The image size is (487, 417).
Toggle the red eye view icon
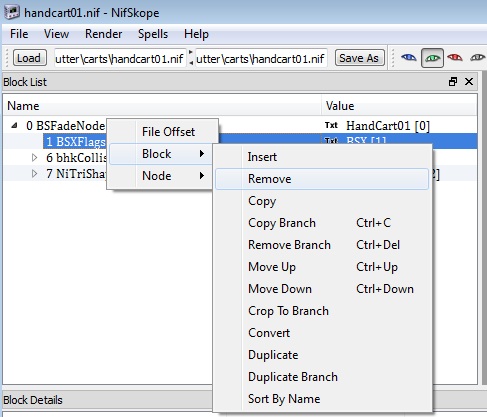click(x=455, y=58)
